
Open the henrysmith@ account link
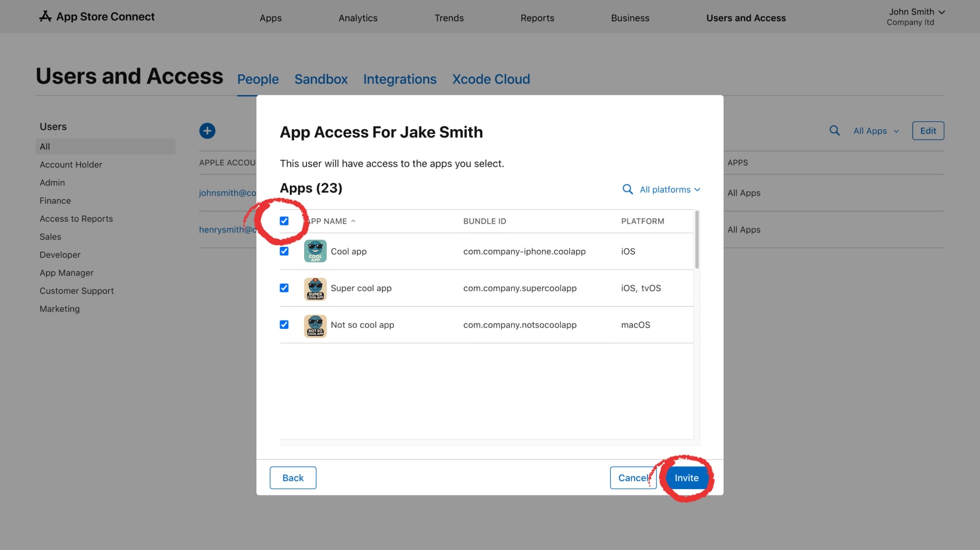coord(228,230)
